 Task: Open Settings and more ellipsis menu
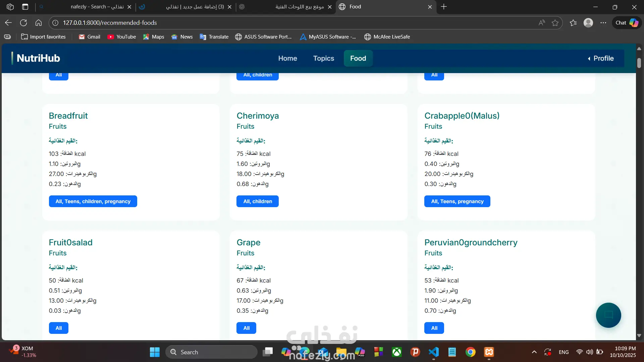603,23
